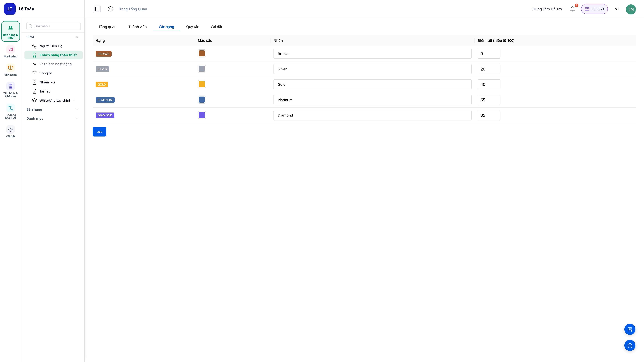Click Platinum minimum points field showing 65

(x=489, y=100)
